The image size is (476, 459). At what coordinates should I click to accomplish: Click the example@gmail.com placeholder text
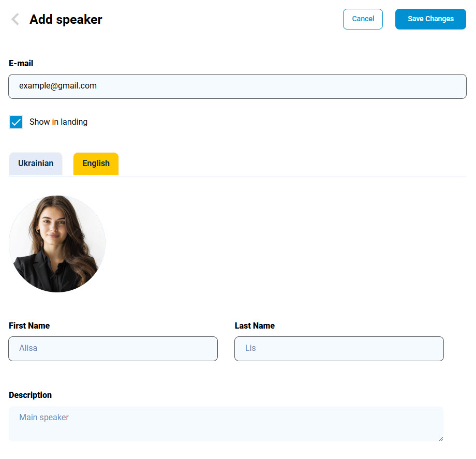point(57,86)
